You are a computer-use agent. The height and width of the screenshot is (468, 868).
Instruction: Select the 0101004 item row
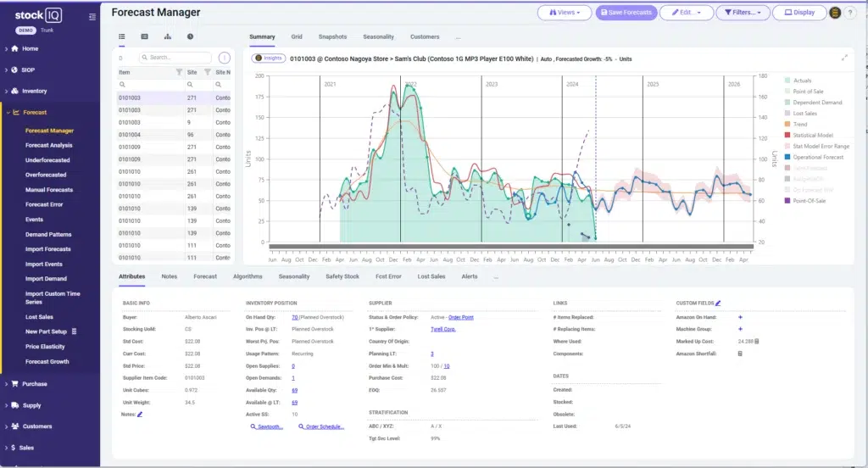pos(174,135)
